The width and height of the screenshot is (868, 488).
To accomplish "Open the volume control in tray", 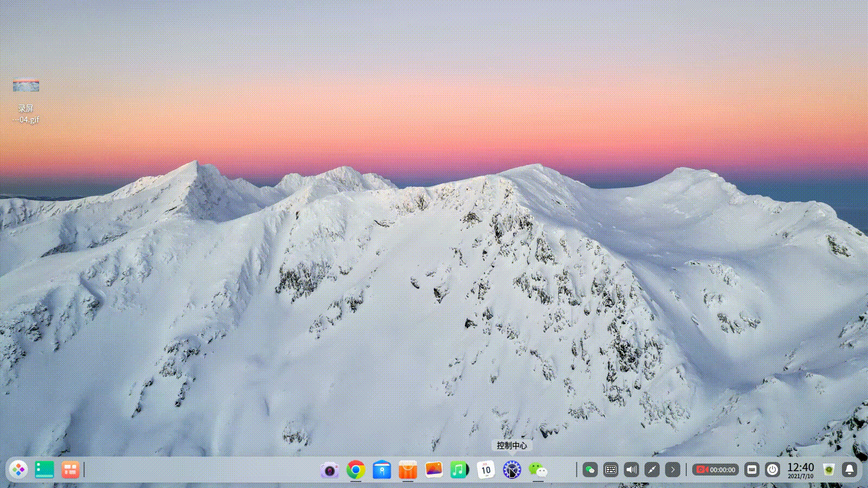I will pos(631,470).
